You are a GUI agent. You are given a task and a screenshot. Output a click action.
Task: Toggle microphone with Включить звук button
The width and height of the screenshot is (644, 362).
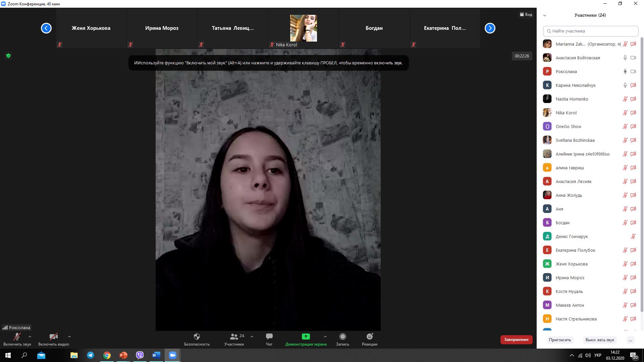(x=17, y=339)
